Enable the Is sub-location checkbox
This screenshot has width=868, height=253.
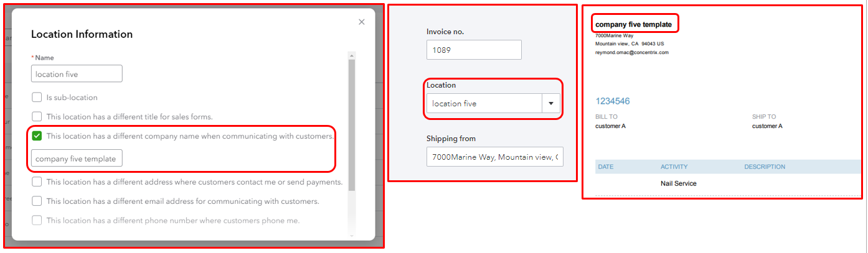pos(37,98)
